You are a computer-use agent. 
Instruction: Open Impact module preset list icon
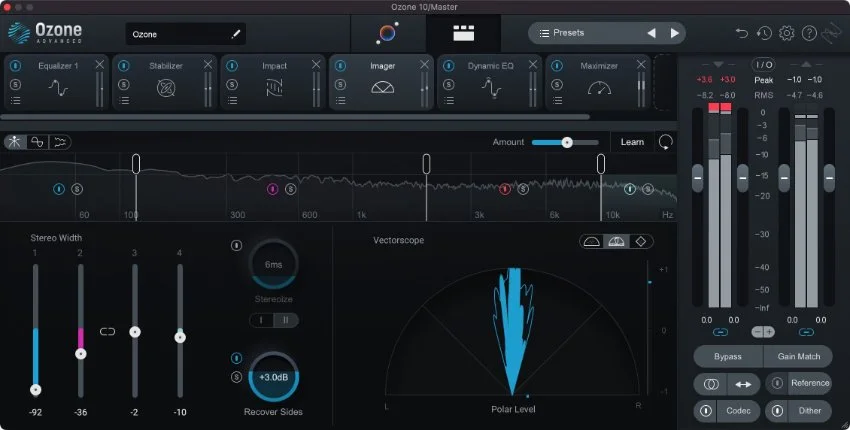tap(233, 100)
